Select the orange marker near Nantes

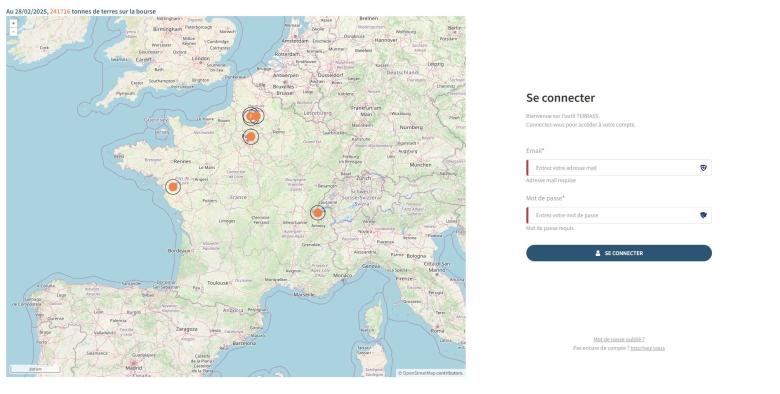(x=173, y=187)
